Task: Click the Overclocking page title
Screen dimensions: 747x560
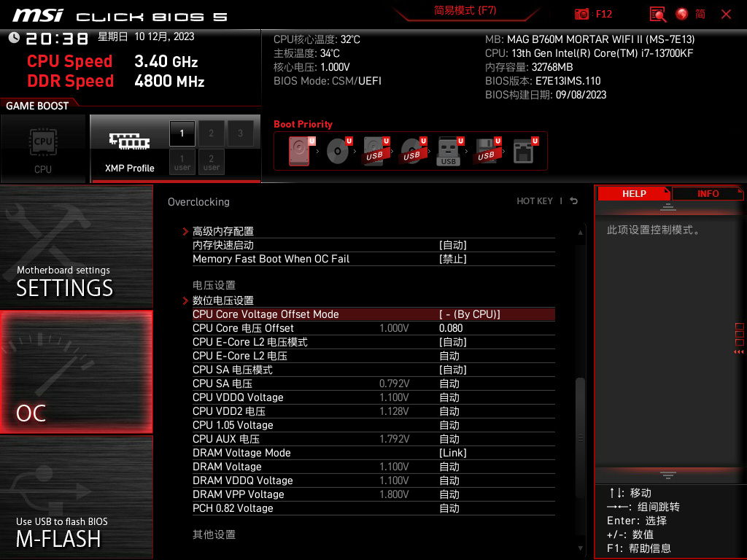Action: [198, 202]
